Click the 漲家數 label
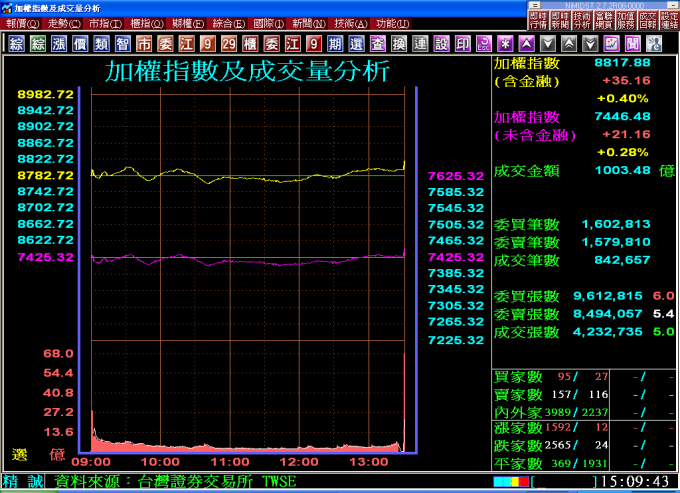 coord(518,428)
